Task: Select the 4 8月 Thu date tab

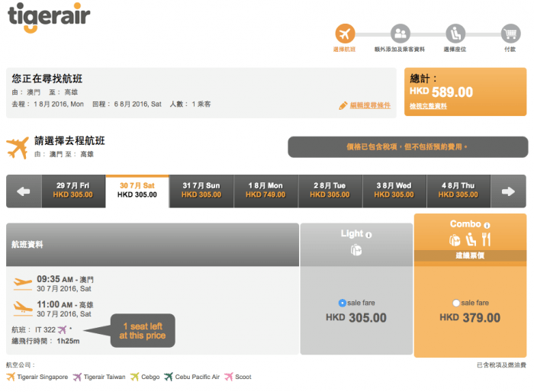Action: coord(458,191)
